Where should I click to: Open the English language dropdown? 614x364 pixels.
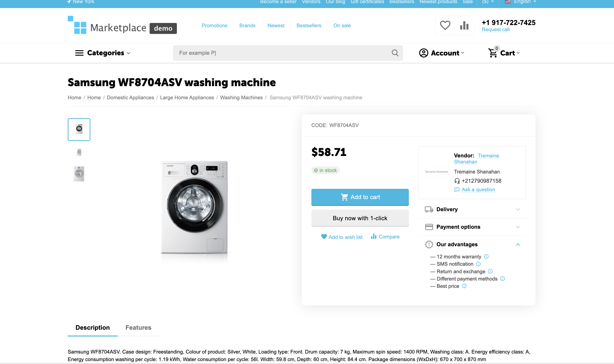522,2
